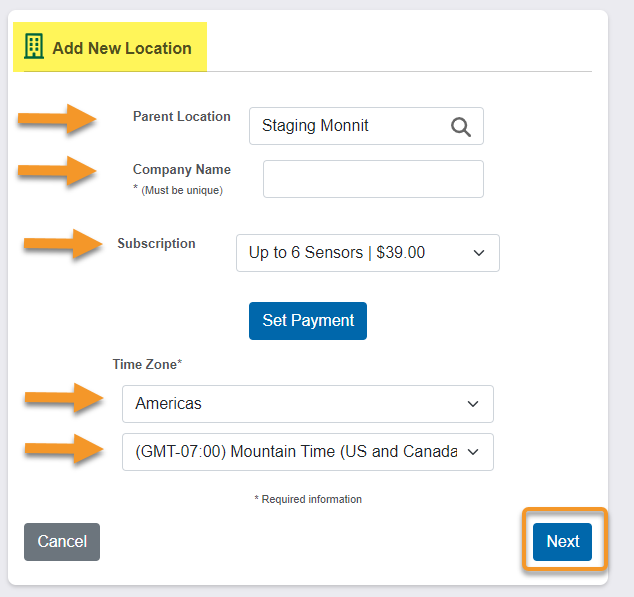Click the orange arrow pointing to Mountain Time dropdown
The height and width of the screenshot is (597, 634).
64,449
